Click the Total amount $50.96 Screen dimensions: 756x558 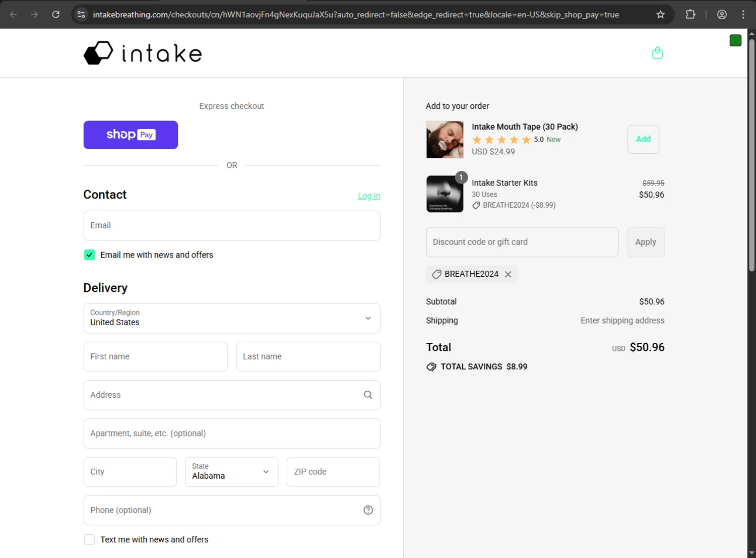coord(647,347)
